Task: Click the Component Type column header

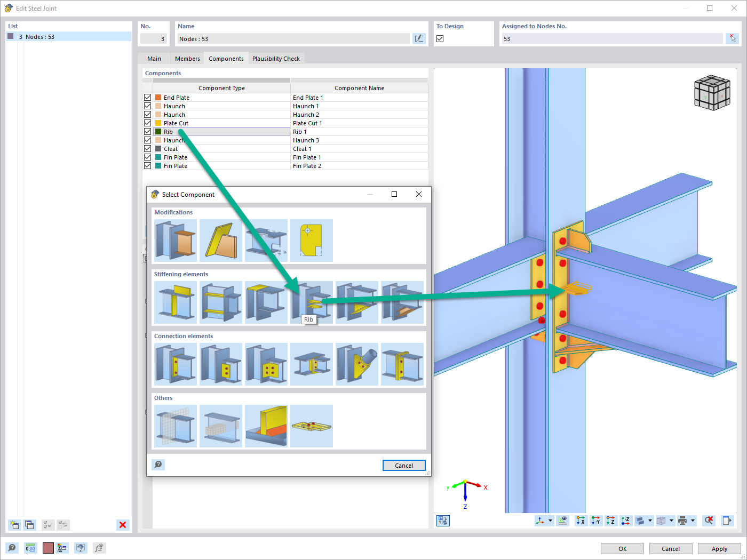Action: pos(221,88)
